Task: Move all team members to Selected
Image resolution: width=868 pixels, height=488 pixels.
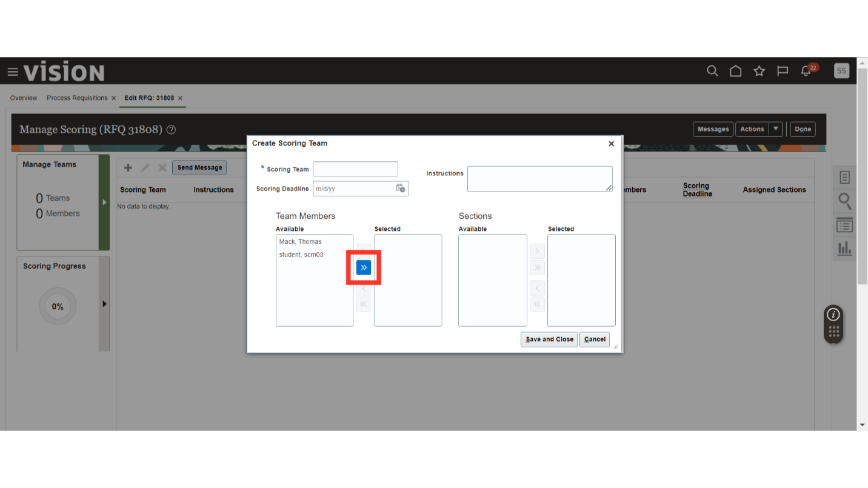Action: 364,267
